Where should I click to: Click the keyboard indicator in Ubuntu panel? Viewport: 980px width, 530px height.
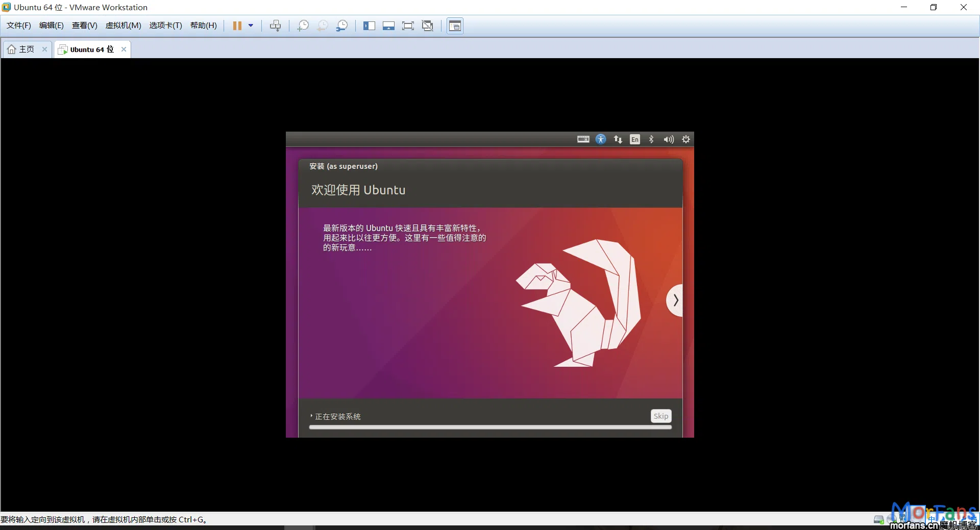pyautogui.click(x=583, y=139)
